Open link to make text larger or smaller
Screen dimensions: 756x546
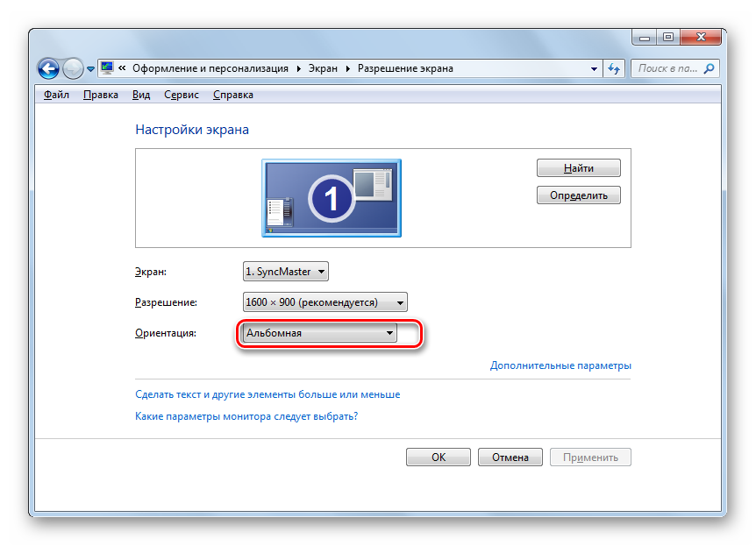tap(267, 394)
